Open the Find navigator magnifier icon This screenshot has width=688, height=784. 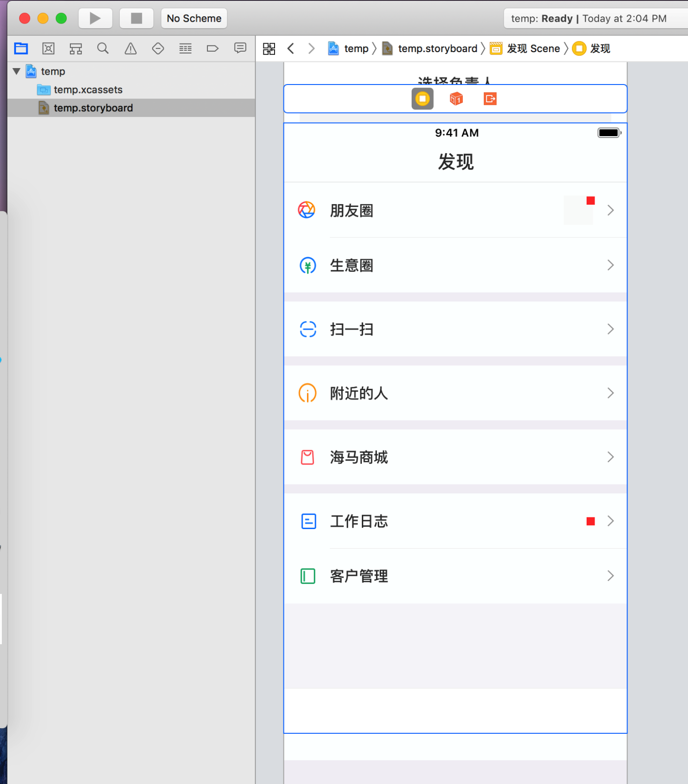tap(103, 48)
